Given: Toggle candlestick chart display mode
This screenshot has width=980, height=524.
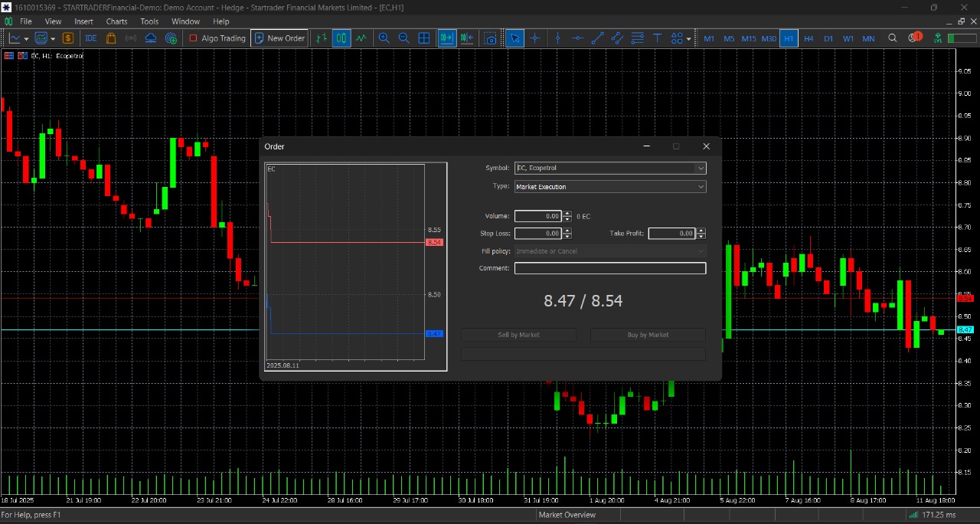Looking at the screenshot, I should (341, 38).
